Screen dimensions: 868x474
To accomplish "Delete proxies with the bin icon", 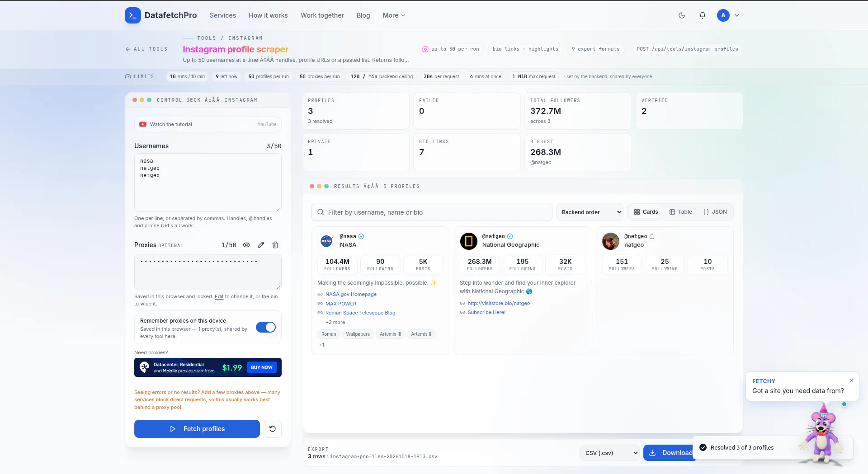I will click(275, 245).
